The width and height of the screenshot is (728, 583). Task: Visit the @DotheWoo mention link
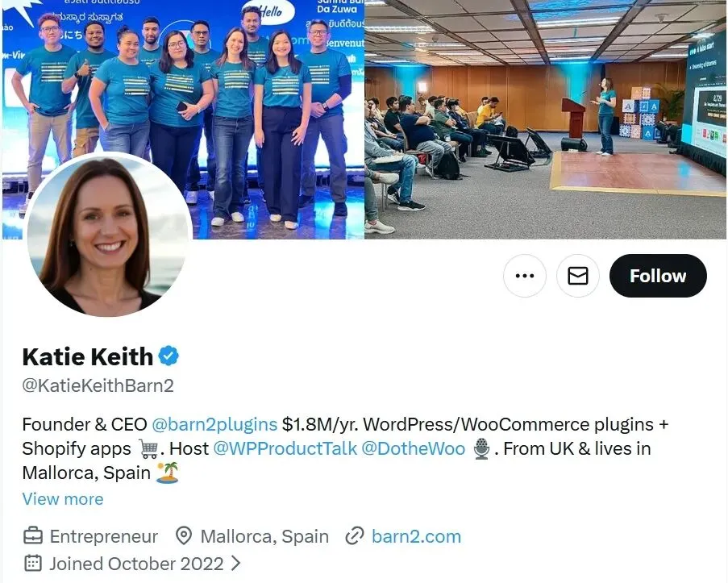(414, 448)
